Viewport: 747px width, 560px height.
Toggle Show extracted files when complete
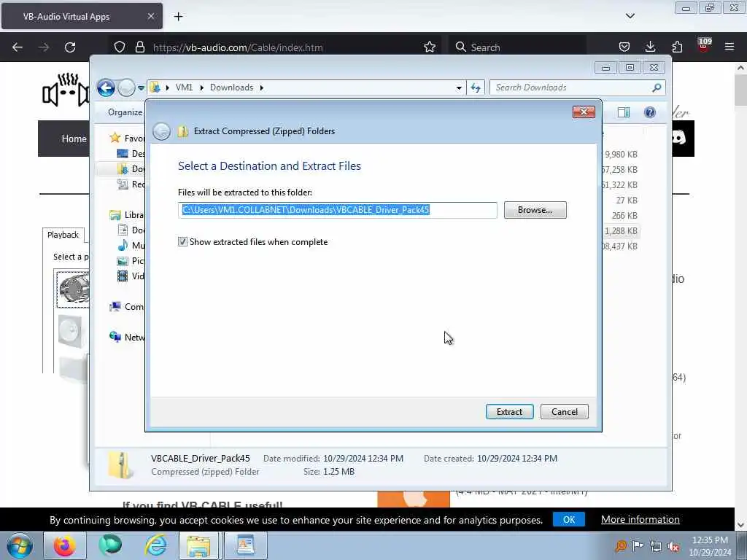coord(182,242)
